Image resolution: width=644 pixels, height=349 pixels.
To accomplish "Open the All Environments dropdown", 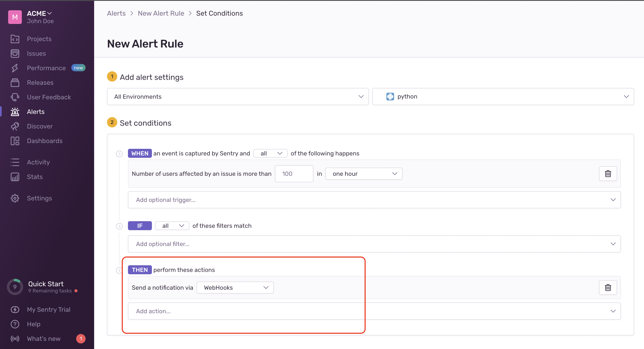I will pos(237,96).
